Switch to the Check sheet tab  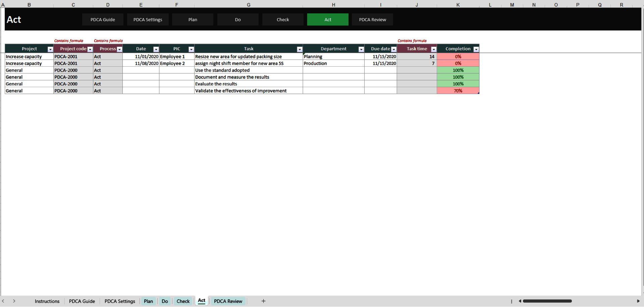pos(183,301)
